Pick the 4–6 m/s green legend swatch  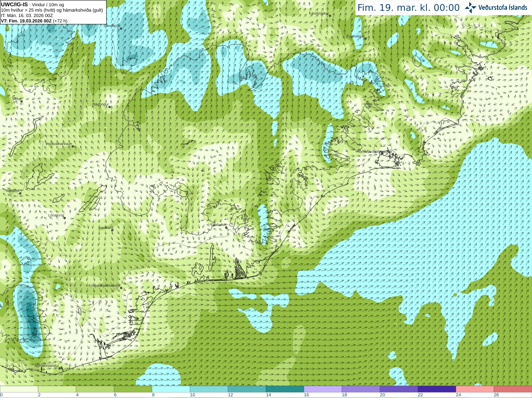click(x=95, y=389)
